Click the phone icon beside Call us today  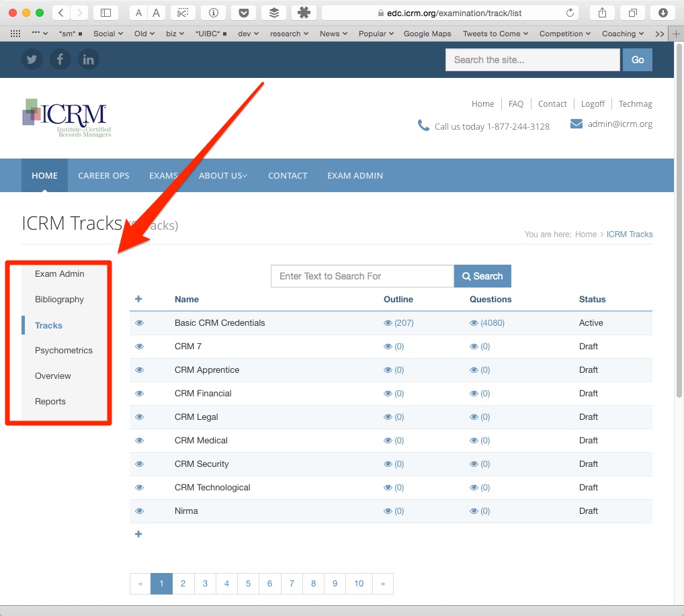(423, 126)
